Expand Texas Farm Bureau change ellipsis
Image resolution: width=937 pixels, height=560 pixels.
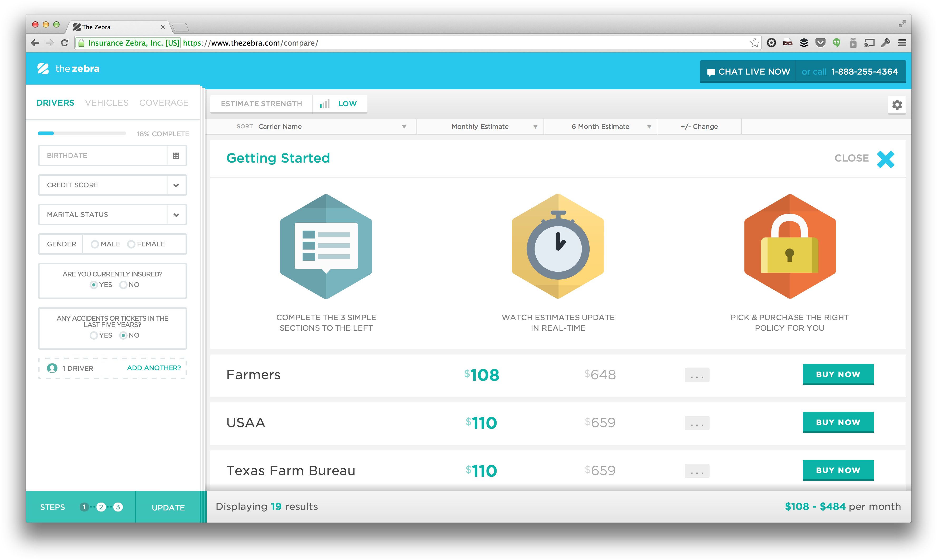(x=697, y=471)
